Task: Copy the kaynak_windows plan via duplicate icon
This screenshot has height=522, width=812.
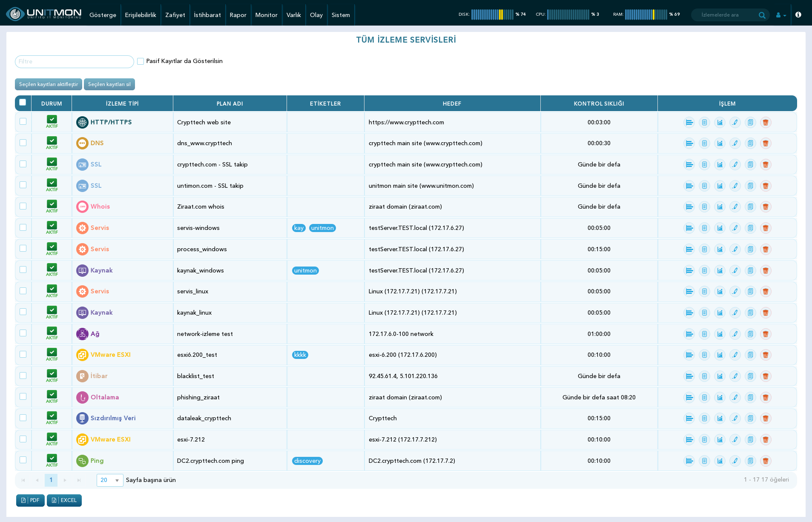Action: pyautogui.click(x=750, y=271)
